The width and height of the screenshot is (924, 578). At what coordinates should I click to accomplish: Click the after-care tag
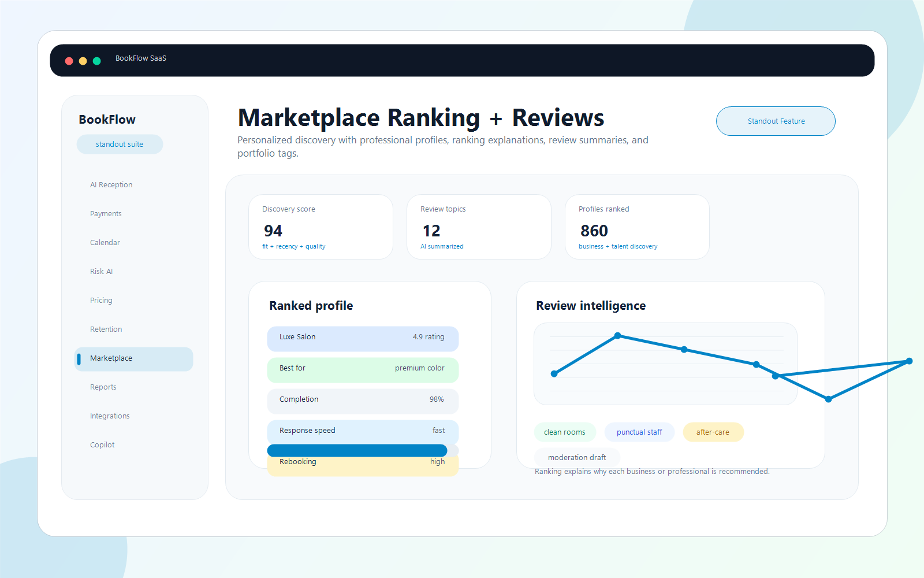(713, 432)
